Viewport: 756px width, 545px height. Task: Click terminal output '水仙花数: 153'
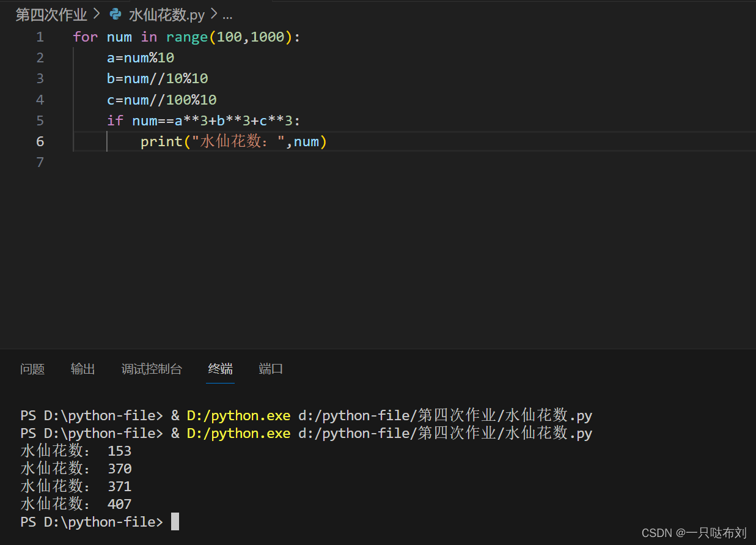tap(76, 451)
